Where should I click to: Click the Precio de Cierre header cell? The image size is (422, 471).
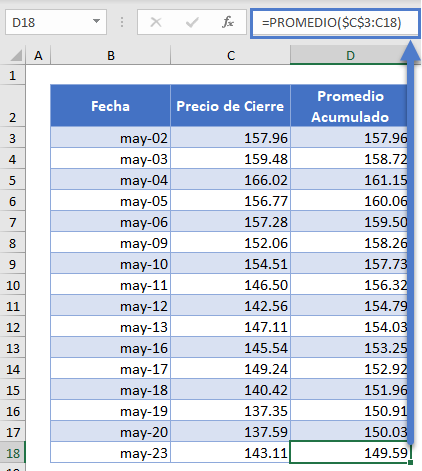(230, 106)
